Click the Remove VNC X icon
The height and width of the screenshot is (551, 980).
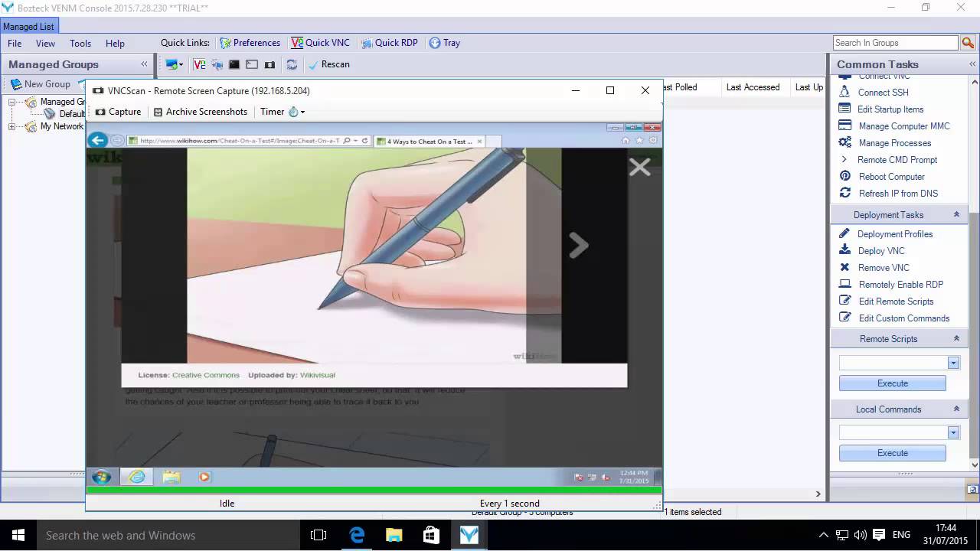click(844, 267)
